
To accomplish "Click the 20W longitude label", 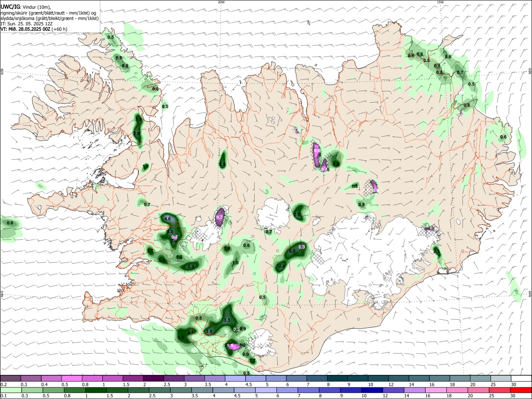I will (x=221, y=2).
